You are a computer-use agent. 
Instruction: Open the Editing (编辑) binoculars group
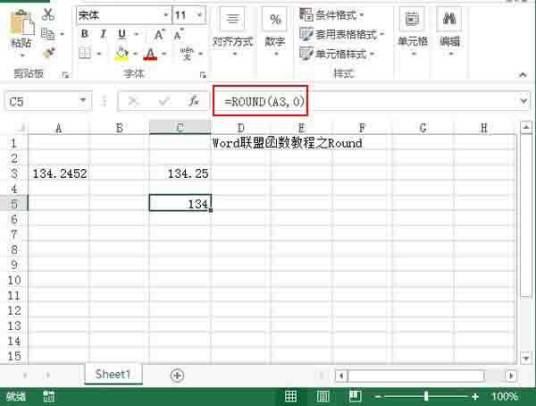point(450,31)
